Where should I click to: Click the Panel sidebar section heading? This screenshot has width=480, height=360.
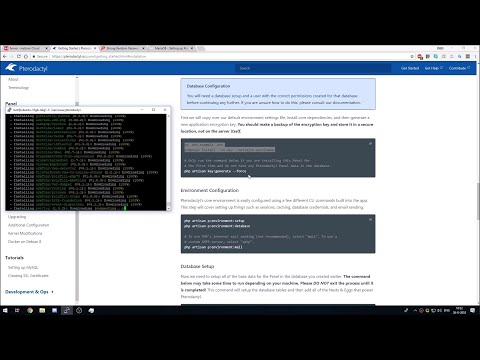coord(11,104)
